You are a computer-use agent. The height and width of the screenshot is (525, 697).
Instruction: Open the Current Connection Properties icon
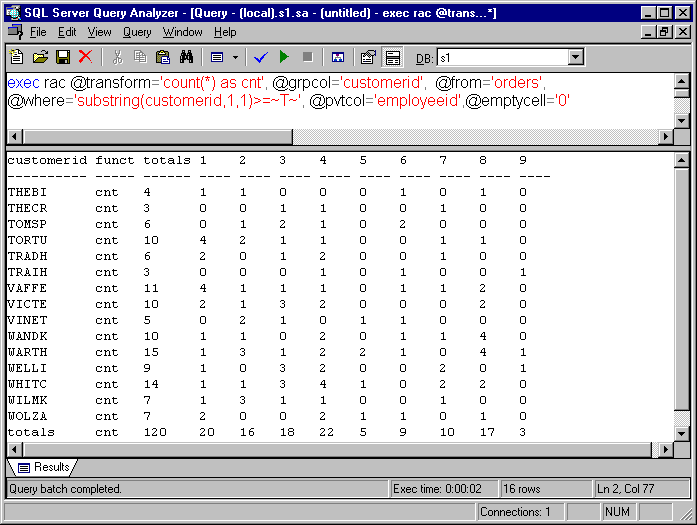[368, 57]
